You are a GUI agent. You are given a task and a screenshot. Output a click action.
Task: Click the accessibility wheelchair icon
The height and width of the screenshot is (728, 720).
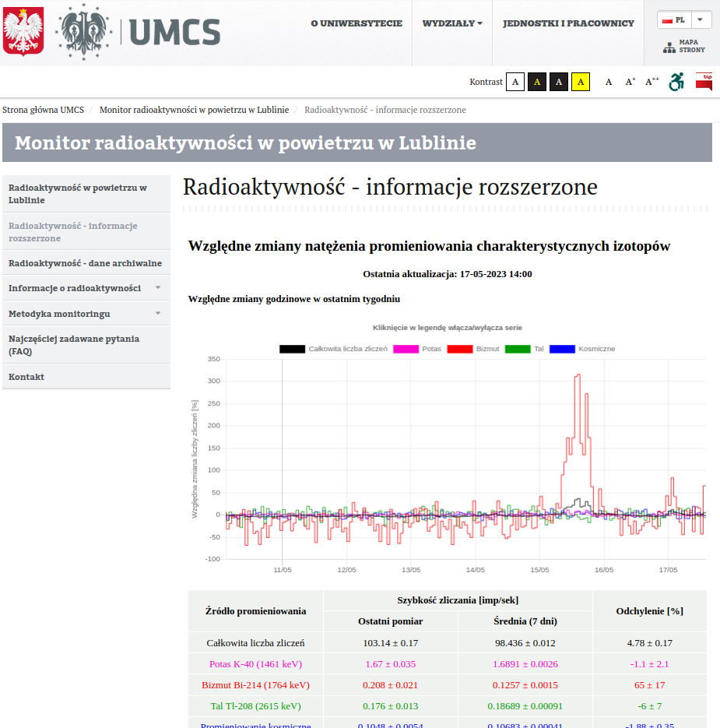tap(676, 82)
